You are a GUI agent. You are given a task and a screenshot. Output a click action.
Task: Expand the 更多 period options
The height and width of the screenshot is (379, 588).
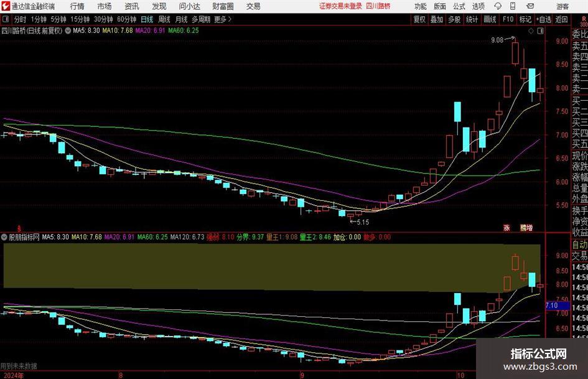223,19
